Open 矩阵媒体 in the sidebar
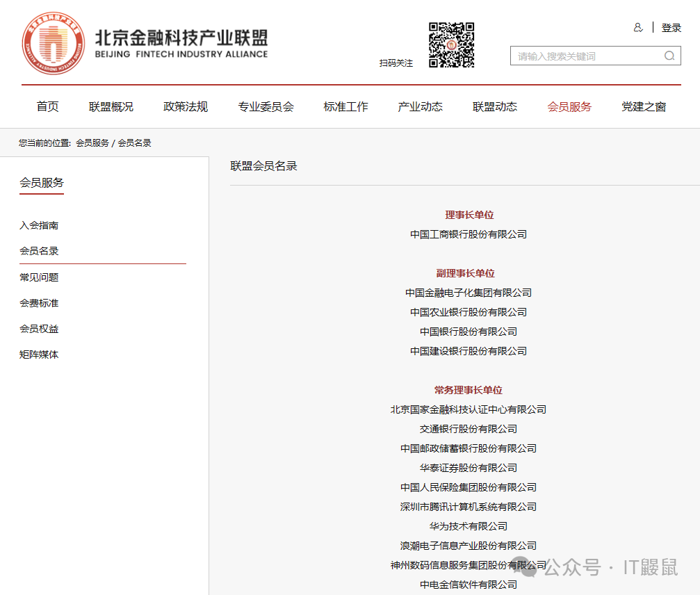Screen dimensions: 700x595 [x=39, y=354]
